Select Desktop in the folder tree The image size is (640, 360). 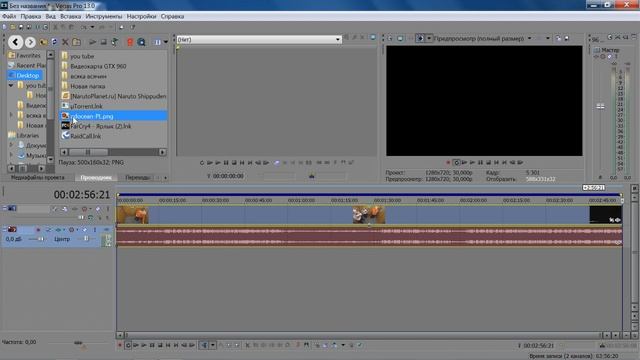click(x=24, y=76)
